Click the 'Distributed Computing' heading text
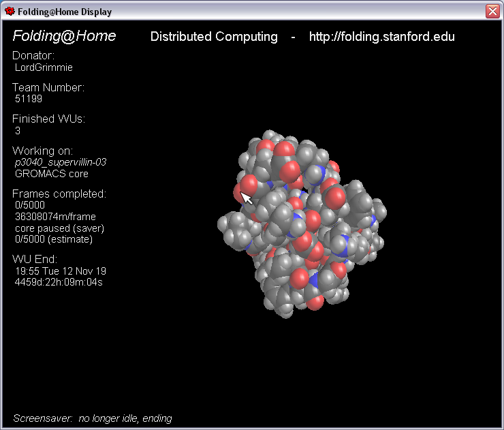Image resolution: width=504 pixels, height=430 pixels. tap(214, 37)
